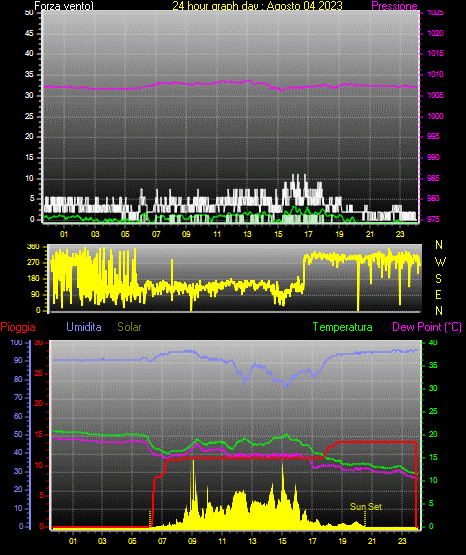Click the humidity axis value '50'
This screenshot has width=466, height=555.
pos(18,434)
